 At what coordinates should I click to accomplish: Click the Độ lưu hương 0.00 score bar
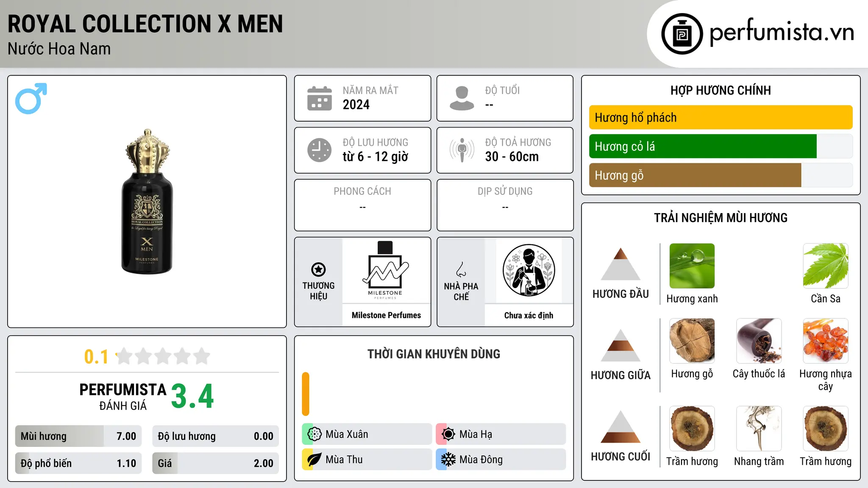[x=215, y=436]
